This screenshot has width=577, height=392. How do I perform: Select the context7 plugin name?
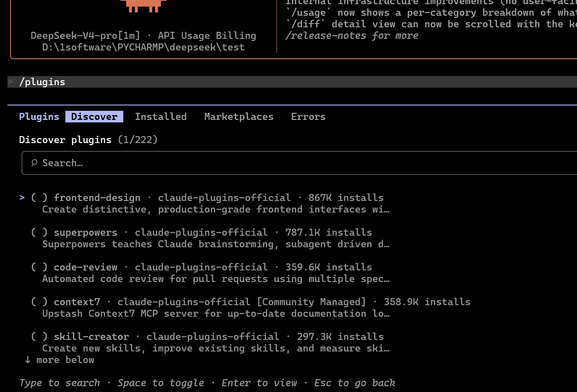point(77,302)
